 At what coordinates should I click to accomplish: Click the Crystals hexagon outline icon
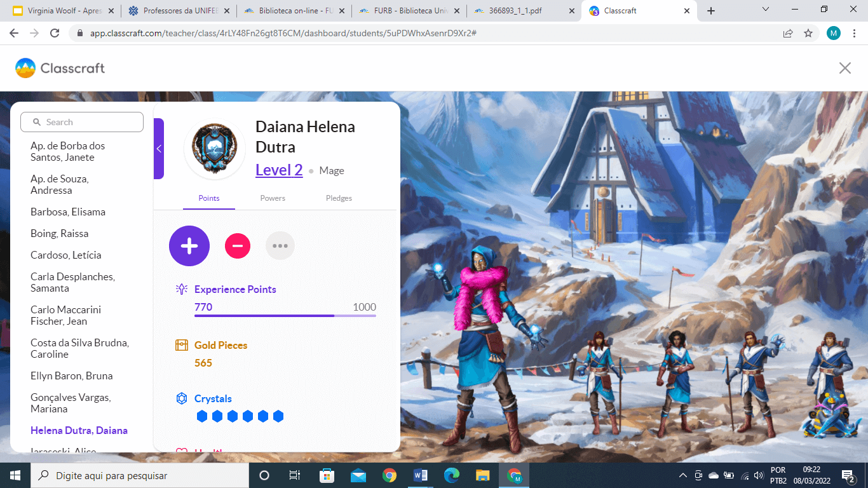[182, 398]
